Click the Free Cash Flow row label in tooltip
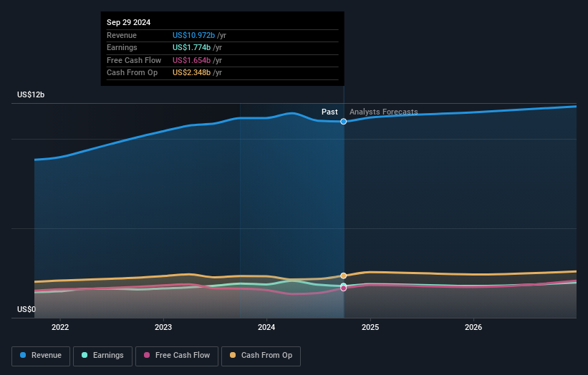Screen dimensions: 588x375 [x=134, y=60]
